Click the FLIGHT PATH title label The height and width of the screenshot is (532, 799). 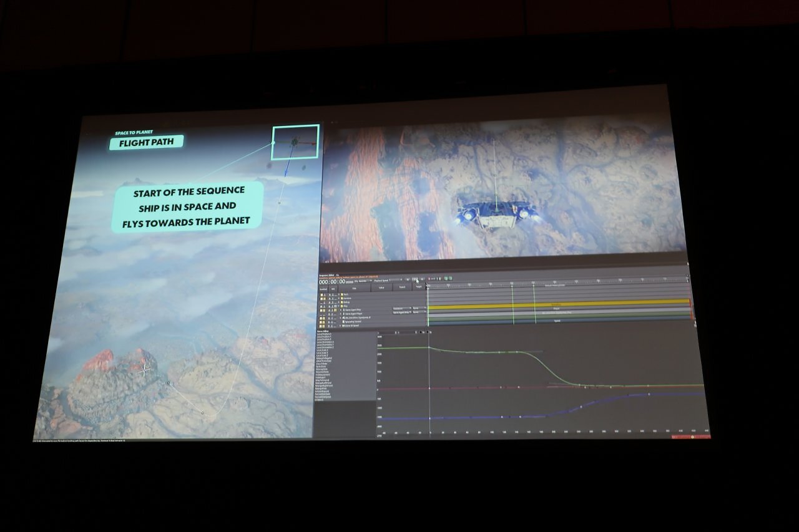(147, 142)
